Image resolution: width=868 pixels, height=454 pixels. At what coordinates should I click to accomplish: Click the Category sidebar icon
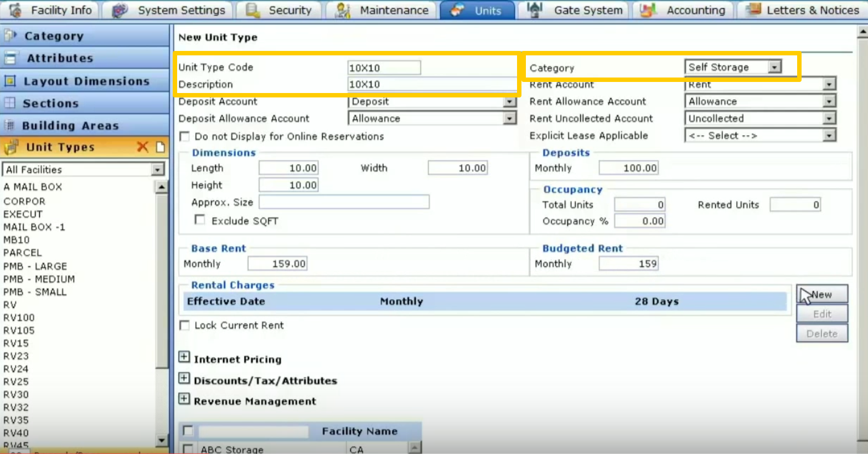10,36
